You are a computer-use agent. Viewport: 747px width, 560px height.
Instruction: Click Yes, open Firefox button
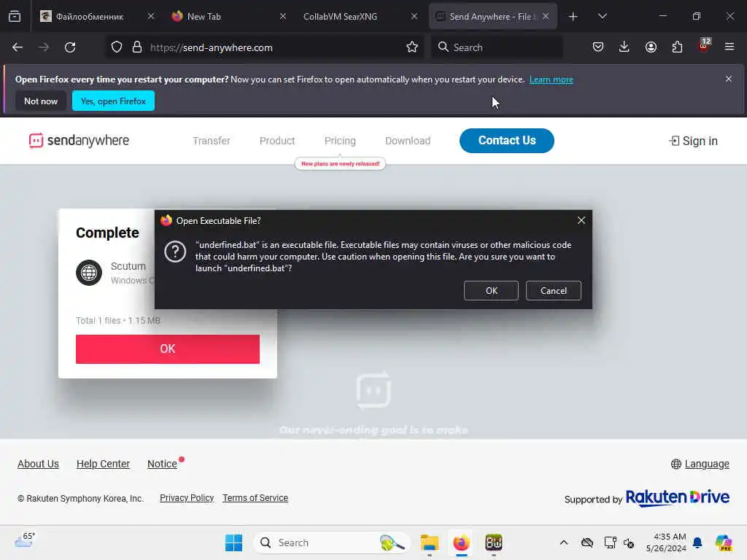point(113,101)
